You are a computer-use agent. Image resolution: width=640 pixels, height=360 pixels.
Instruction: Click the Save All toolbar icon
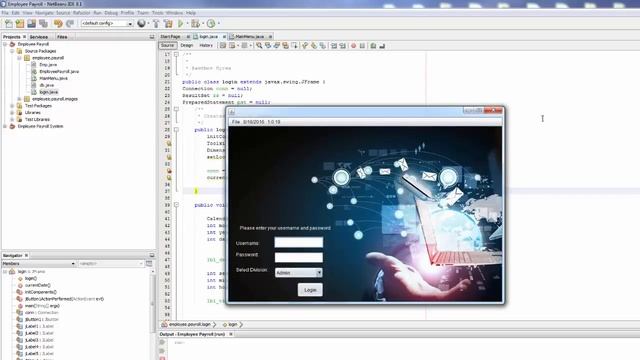pos(43,24)
